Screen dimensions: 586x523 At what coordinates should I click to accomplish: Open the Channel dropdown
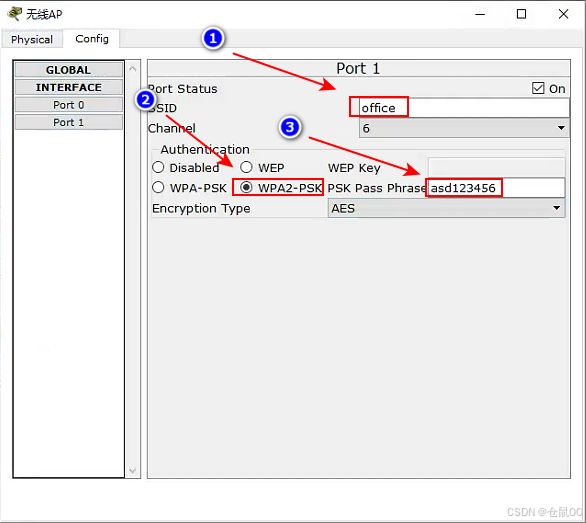[x=464, y=128]
